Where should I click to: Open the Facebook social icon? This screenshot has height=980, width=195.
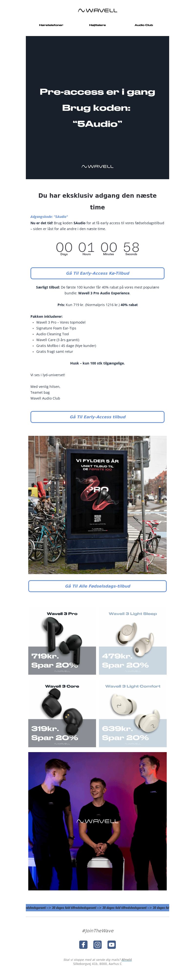pos(83,945)
